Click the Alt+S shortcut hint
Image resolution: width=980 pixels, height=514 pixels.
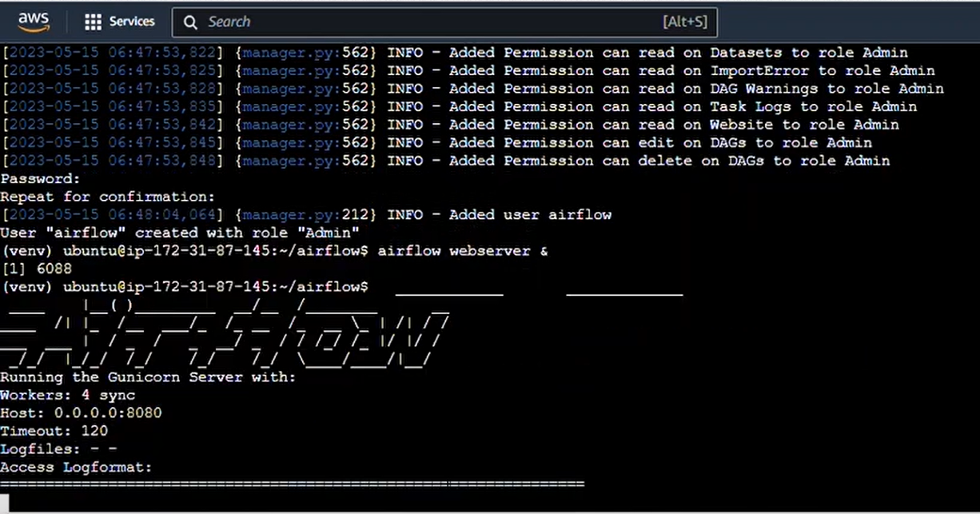tap(684, 22)
